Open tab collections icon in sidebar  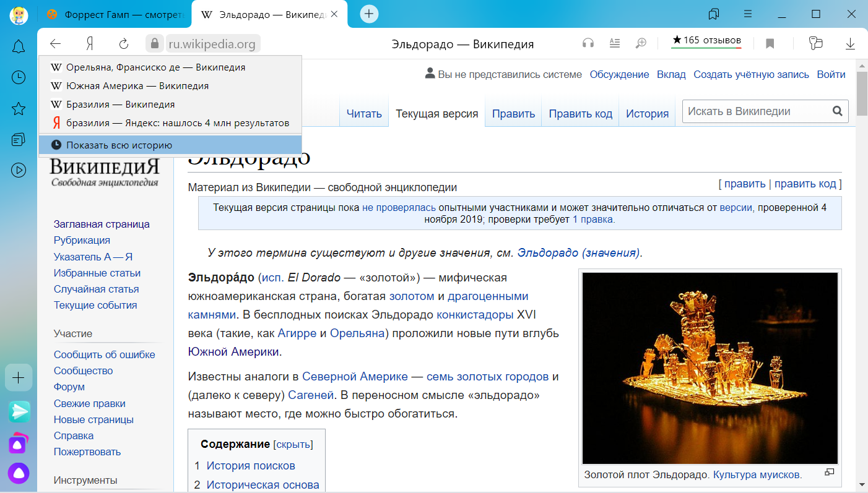click(19, 139)
